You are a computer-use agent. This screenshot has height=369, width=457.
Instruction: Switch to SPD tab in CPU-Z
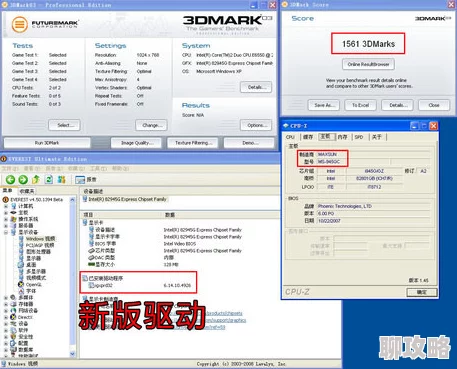[359, 137]
